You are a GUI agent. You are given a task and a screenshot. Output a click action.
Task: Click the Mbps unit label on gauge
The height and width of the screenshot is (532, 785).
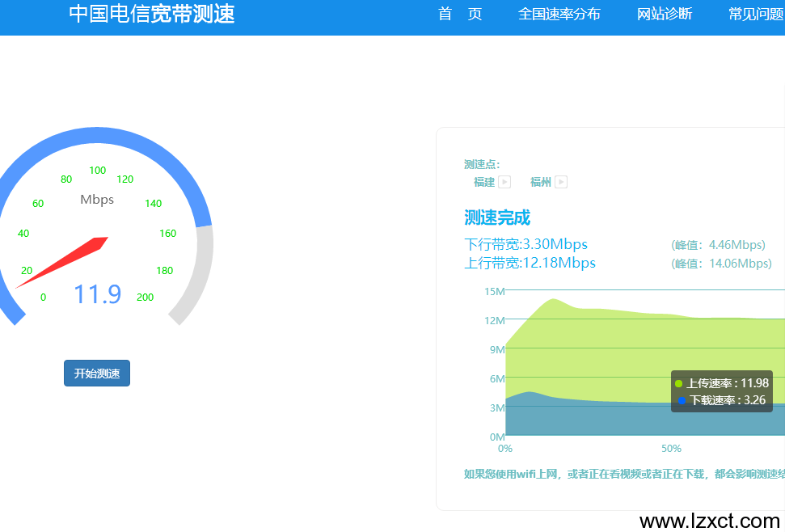[x=97, y=200]
